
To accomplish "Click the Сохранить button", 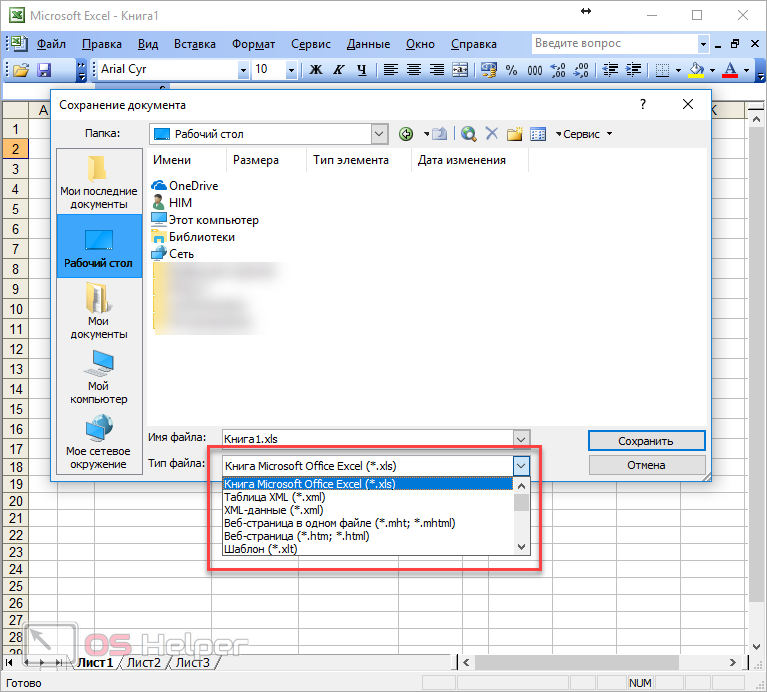I will coord(647,441).
